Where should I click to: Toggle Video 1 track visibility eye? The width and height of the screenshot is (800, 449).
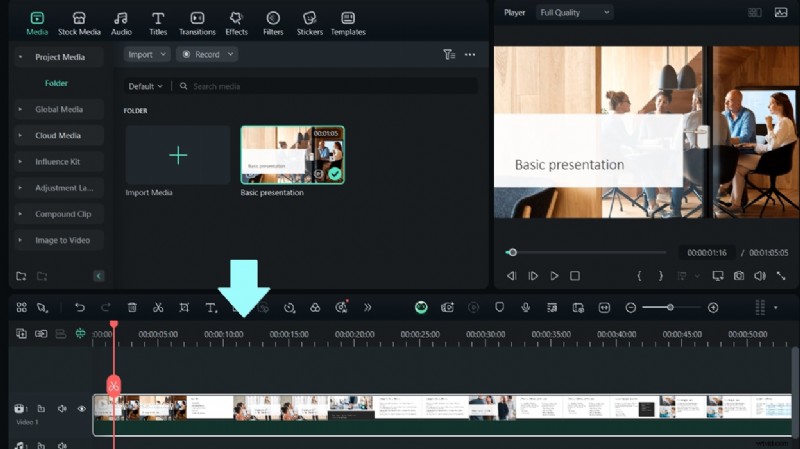tap(82, 409)
